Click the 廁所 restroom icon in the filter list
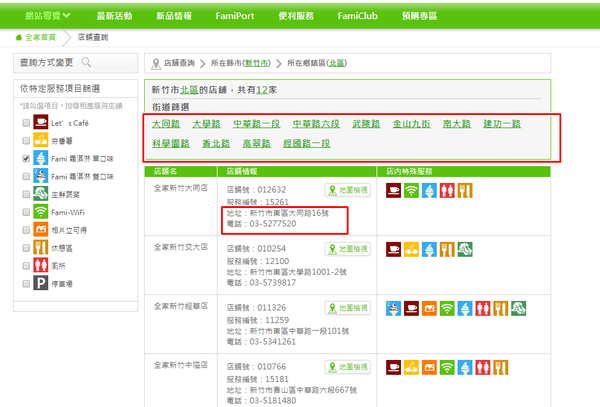Image resolution: width=600 pixels, height=407 pixels. tap(41, 265)
